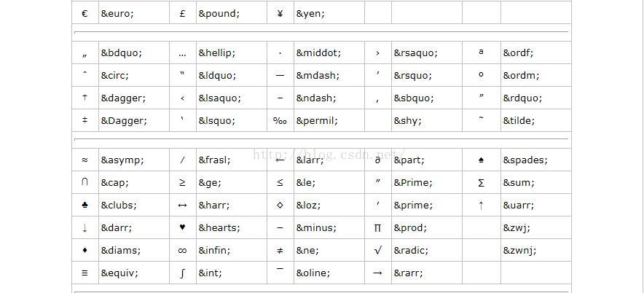
Task: Click the diamond suit symbol
Action: tap(85, 250)
